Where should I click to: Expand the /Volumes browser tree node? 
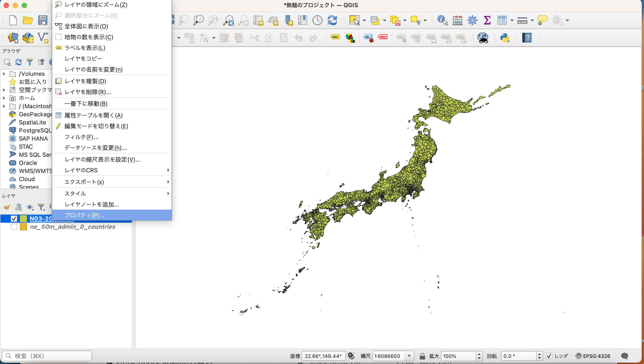[x=4, y=74]
